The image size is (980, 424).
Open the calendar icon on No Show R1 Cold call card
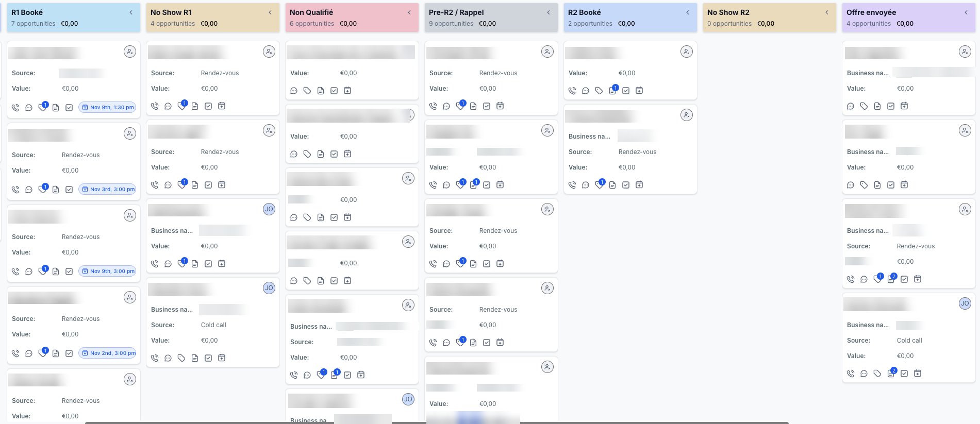pyautogui.click(x=222, y=358)
